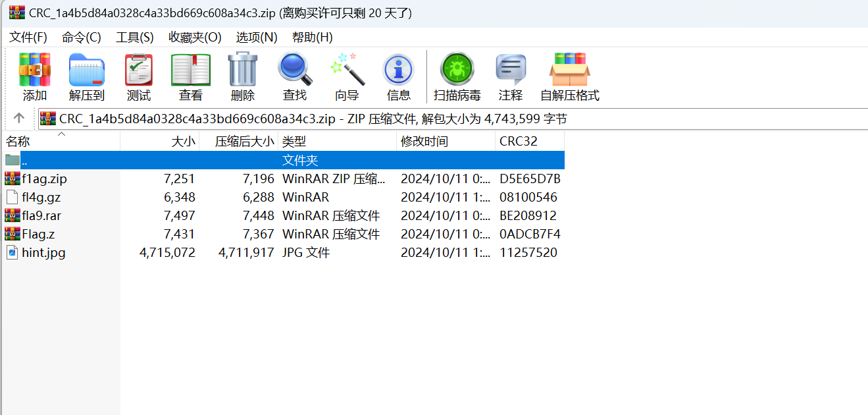This screenshot has width=868, height=415.
Task: Select the f1ag.zip file name
Action: click(44, 179)
